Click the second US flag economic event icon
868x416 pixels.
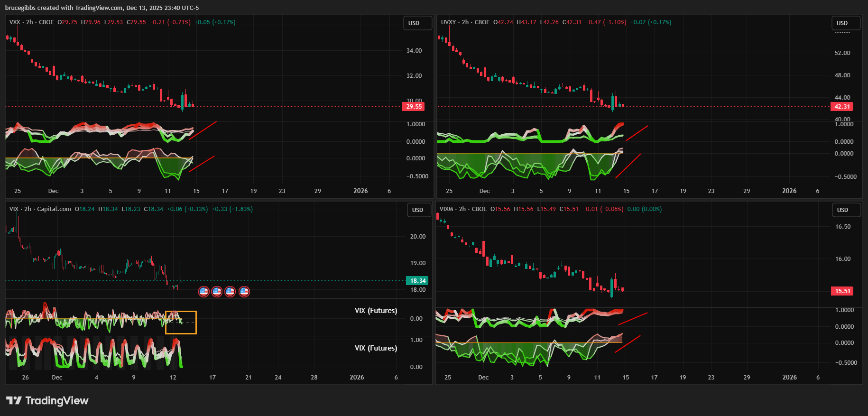tap(217, 291)
